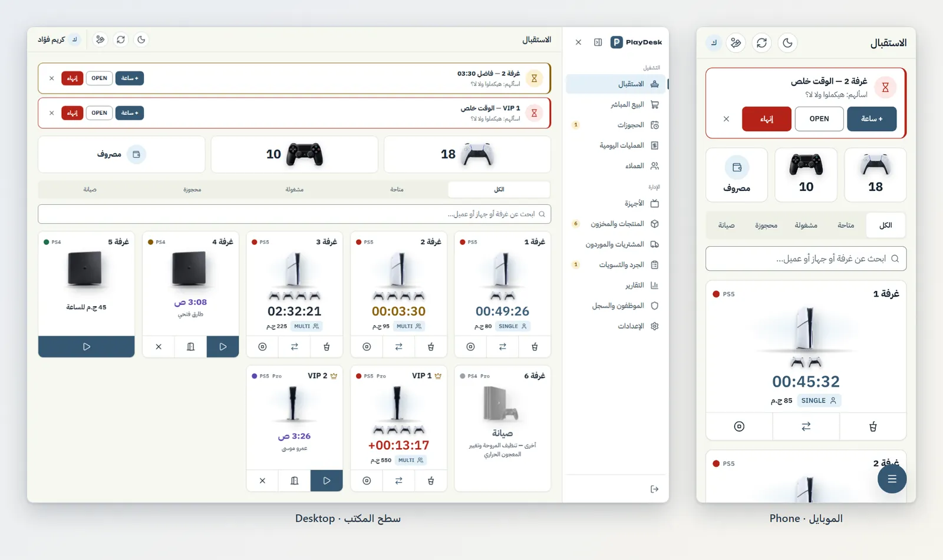The width and height of the screenshot is (943, 560).
Task: Click phone room search field
Action: click(x=806, y=259)
